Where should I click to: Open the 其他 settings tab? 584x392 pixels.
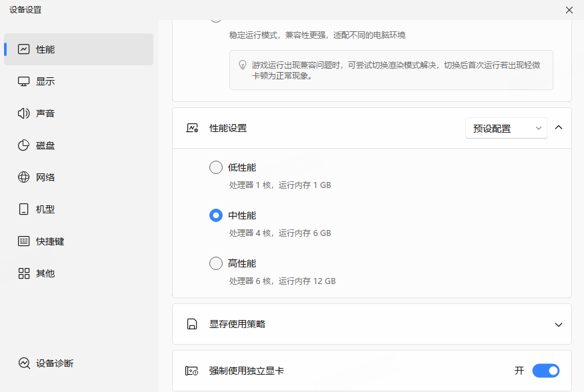click(79, 273)
